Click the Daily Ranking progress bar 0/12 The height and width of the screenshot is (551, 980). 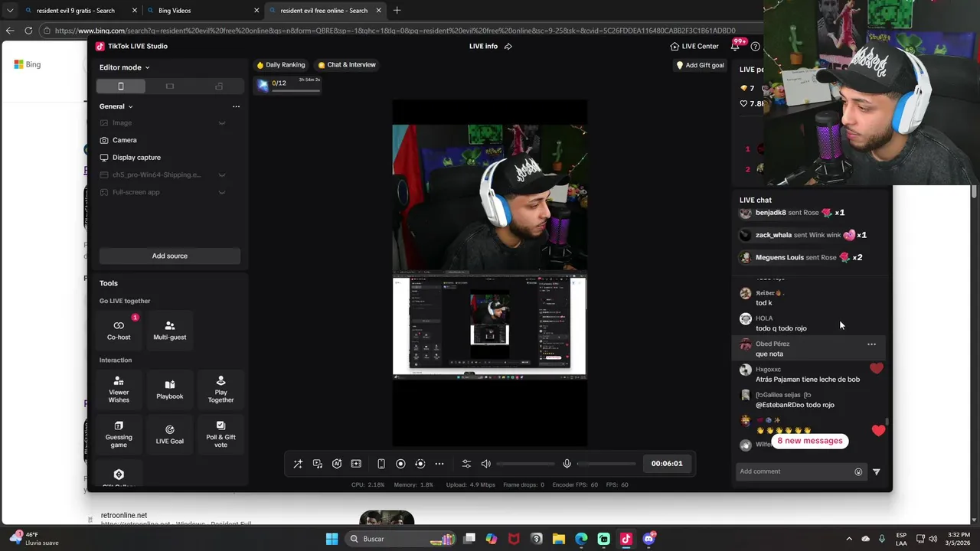tap(289, 86)
